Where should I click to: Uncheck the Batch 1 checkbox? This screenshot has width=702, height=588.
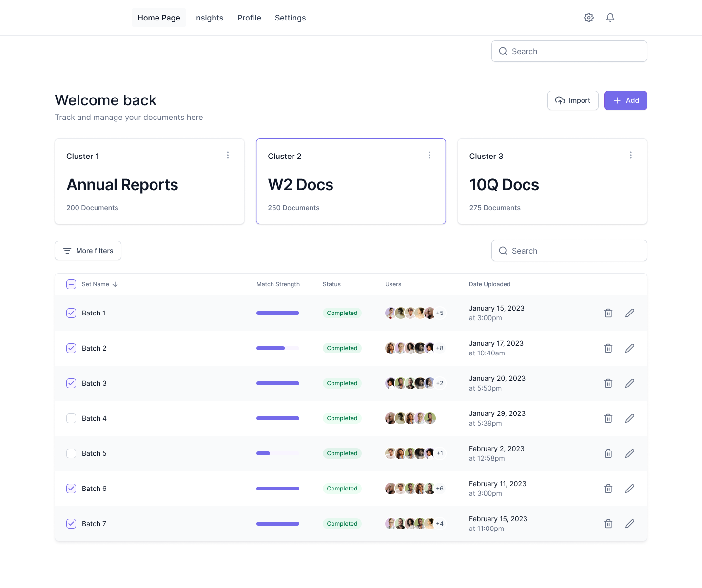71,313
